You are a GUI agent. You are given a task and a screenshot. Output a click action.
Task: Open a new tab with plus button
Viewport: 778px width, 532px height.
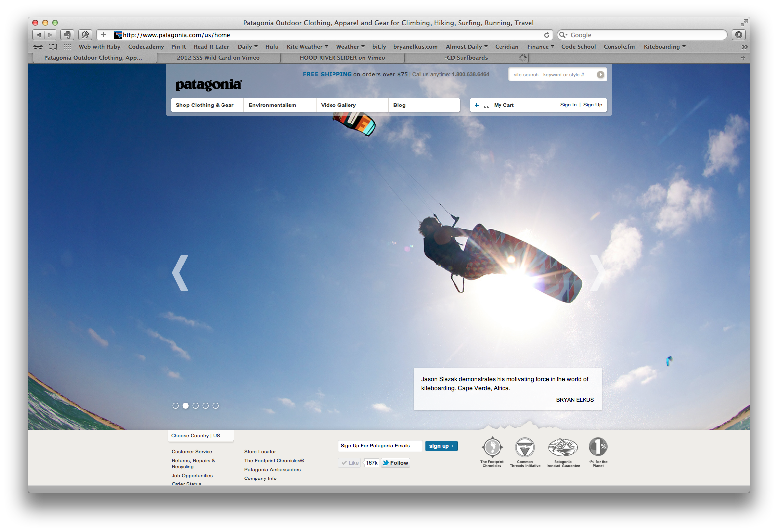click(x=743, y=58)
